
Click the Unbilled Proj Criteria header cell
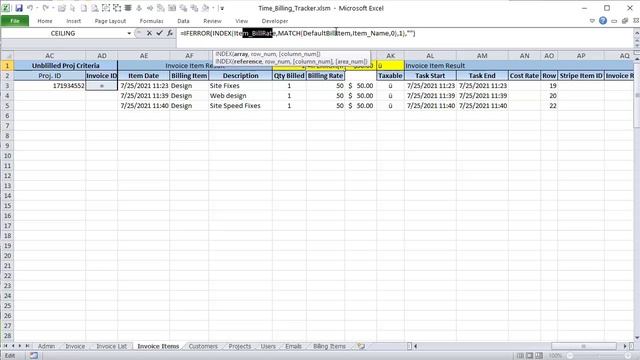point(66,65)
